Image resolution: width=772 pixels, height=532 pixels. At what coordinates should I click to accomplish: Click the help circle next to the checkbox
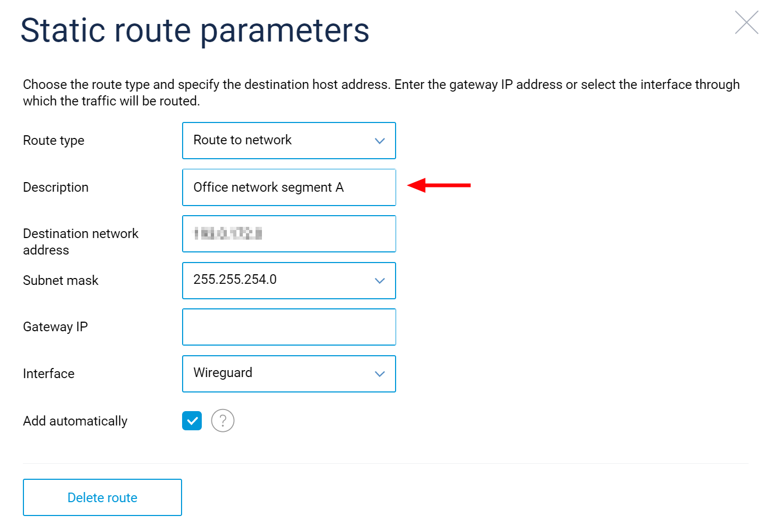(223, 421)
